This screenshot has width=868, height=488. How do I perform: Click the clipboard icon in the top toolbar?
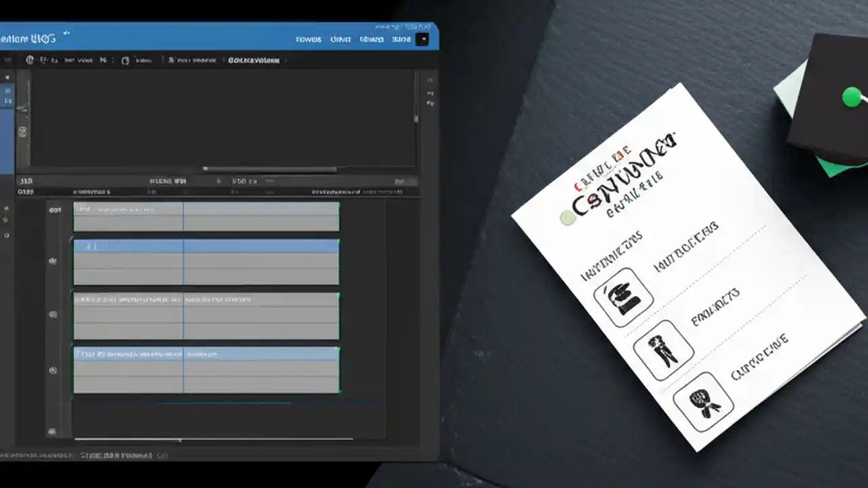(125, 60)
